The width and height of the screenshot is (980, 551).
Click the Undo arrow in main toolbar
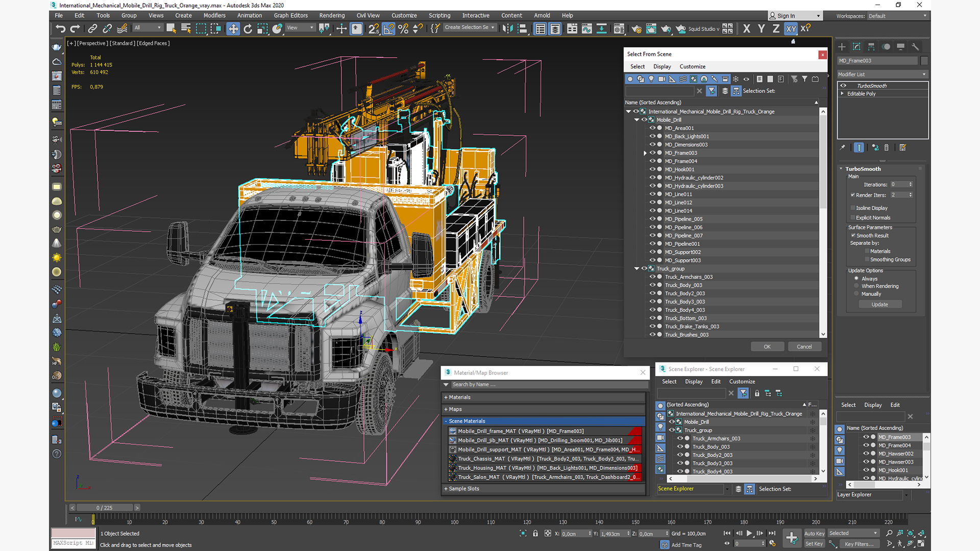click(x=60, y=29)
